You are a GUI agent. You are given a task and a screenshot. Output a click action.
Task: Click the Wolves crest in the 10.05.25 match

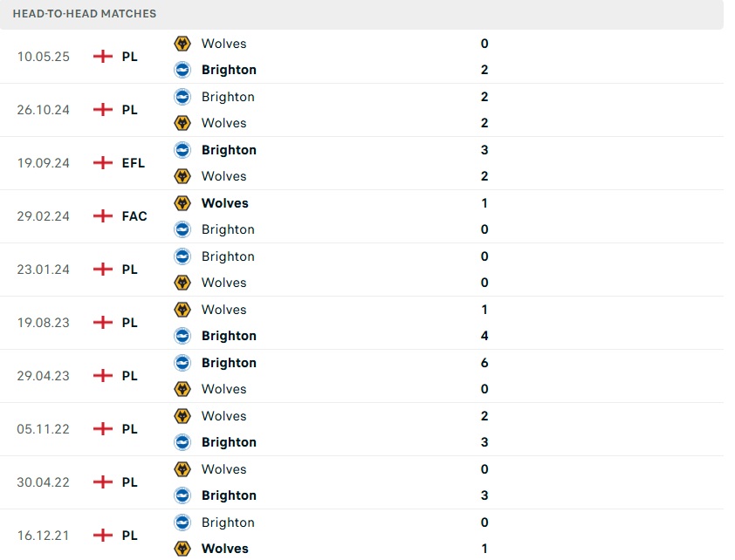tap(182, 44)
